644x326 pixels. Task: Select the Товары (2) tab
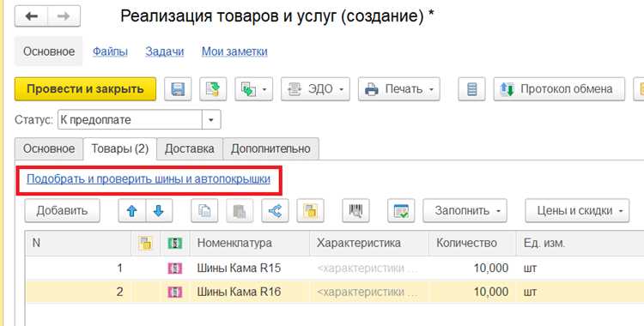[119, 148]
